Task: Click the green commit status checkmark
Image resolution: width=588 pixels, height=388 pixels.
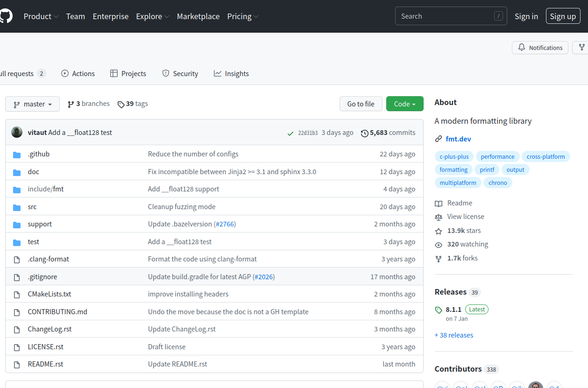Action: pos(290,133)
